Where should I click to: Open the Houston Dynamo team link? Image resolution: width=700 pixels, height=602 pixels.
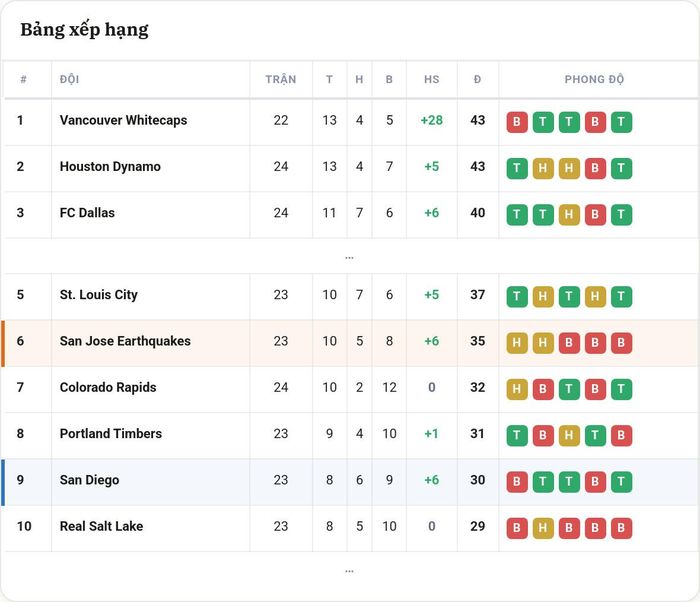[110, 167]
